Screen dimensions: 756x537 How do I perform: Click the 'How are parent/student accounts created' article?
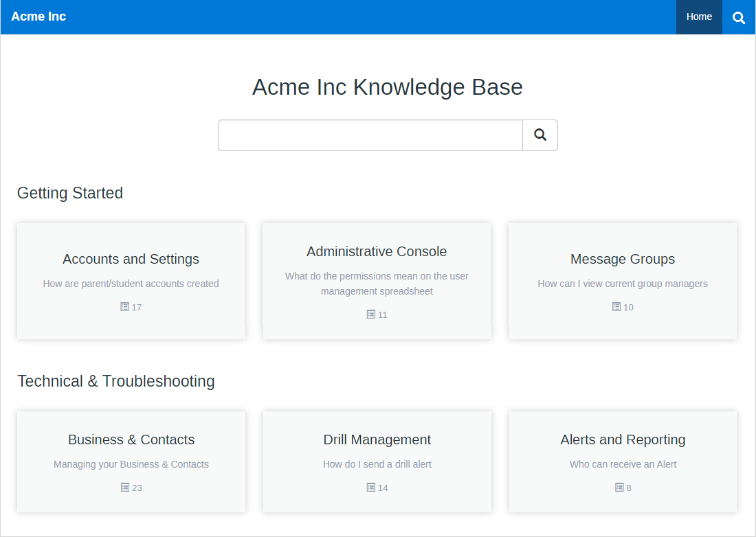(131, 284)
